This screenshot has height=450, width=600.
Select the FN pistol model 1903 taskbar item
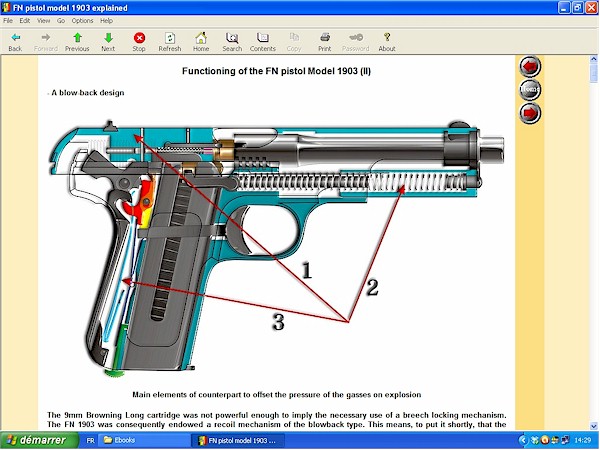click(238, 440)
